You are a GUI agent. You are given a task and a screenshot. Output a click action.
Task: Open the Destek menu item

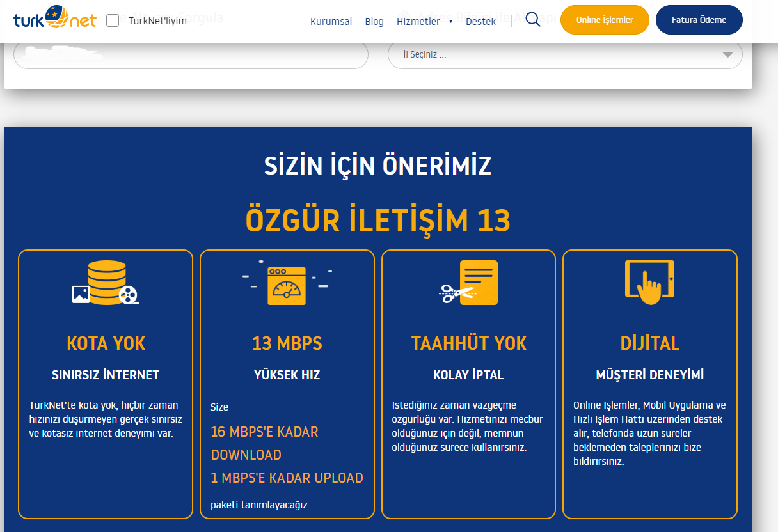coord(480,21)
